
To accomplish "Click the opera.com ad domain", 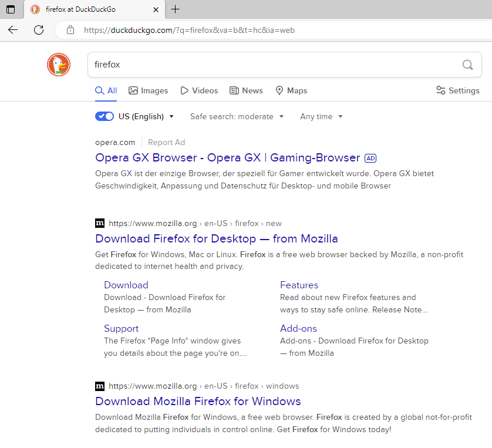I will coord(115,143).
